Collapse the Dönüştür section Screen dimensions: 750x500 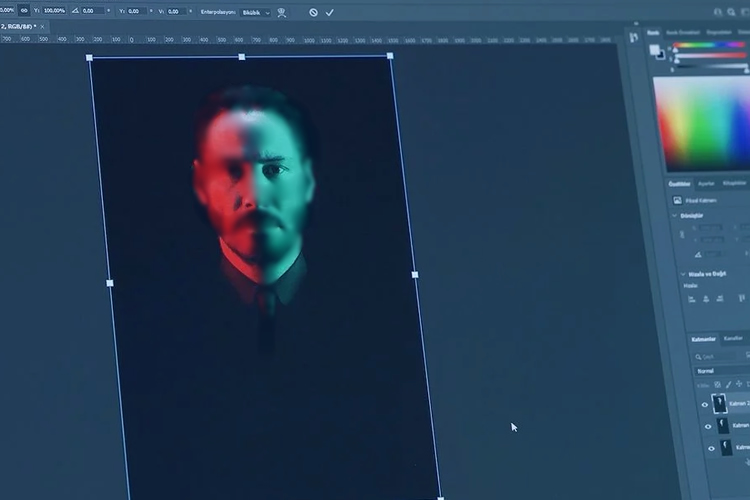[x=675, y=216]
